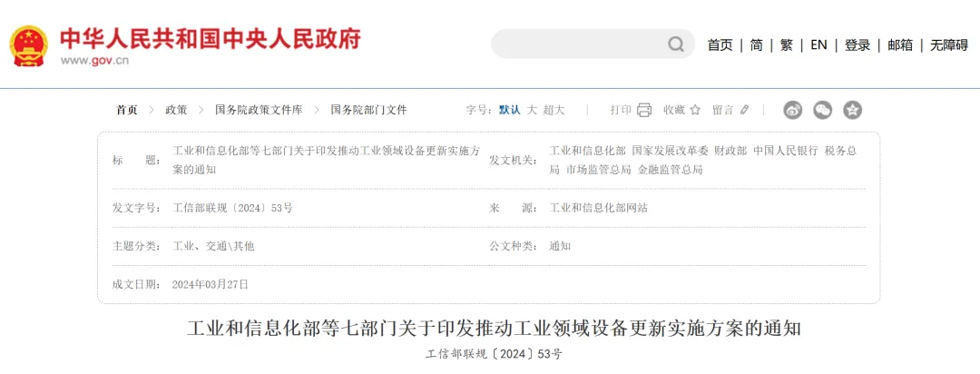Click the 字号 label
The image size is (980, 374).
tap(479, 110)
